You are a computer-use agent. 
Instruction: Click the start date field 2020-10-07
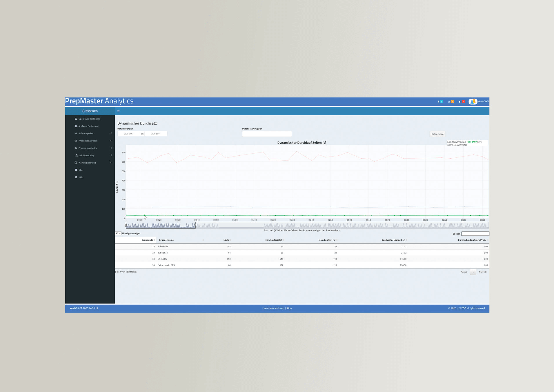pos(128,134)
